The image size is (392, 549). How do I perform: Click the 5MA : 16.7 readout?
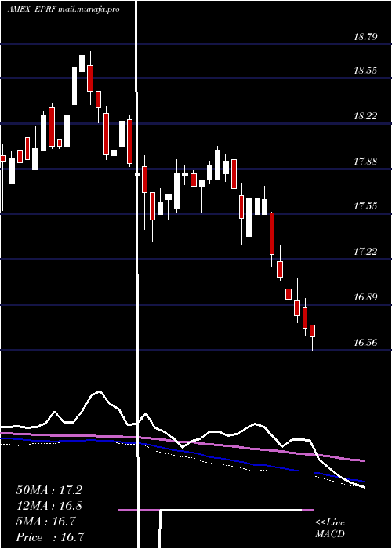point(45,522)
